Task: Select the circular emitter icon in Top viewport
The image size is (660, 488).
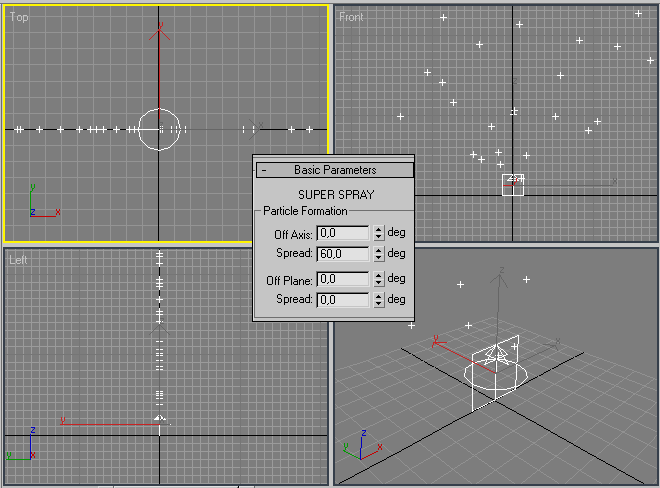Action: [159, 129]
